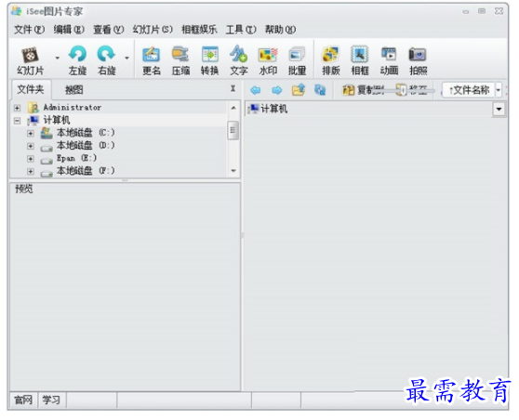Click the 学习 status bar link
Image resolution: width=519 pixels, height=420 pixels.
51,400
